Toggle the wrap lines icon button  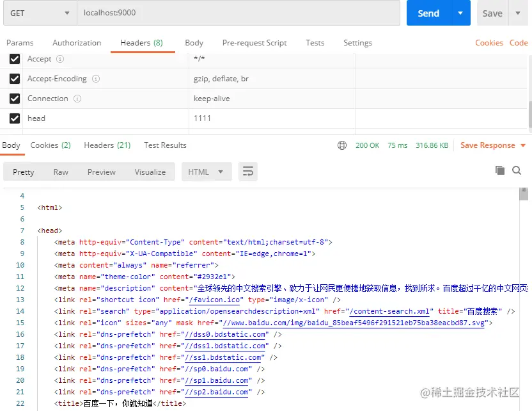248,172
